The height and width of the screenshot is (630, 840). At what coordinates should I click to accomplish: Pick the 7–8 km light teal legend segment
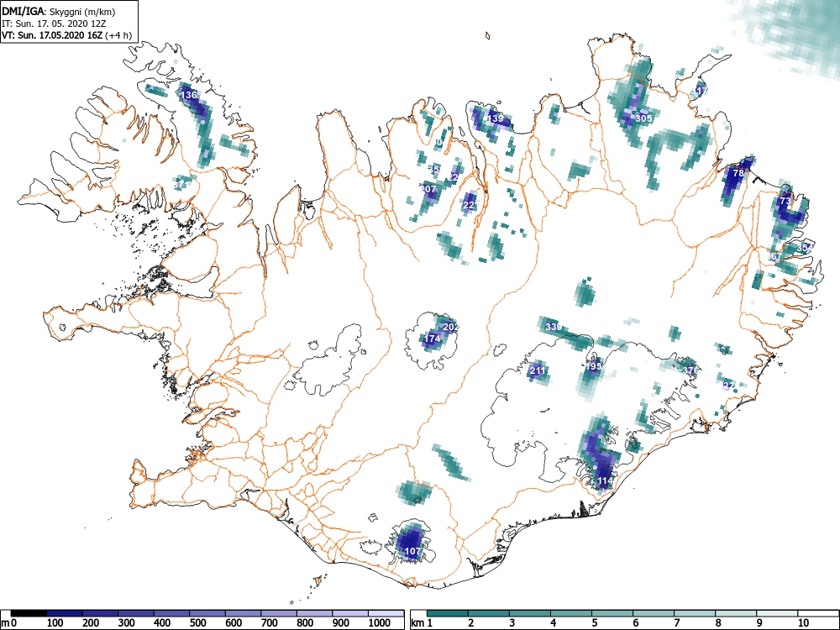pyautogui.click(x=695, y=613)
